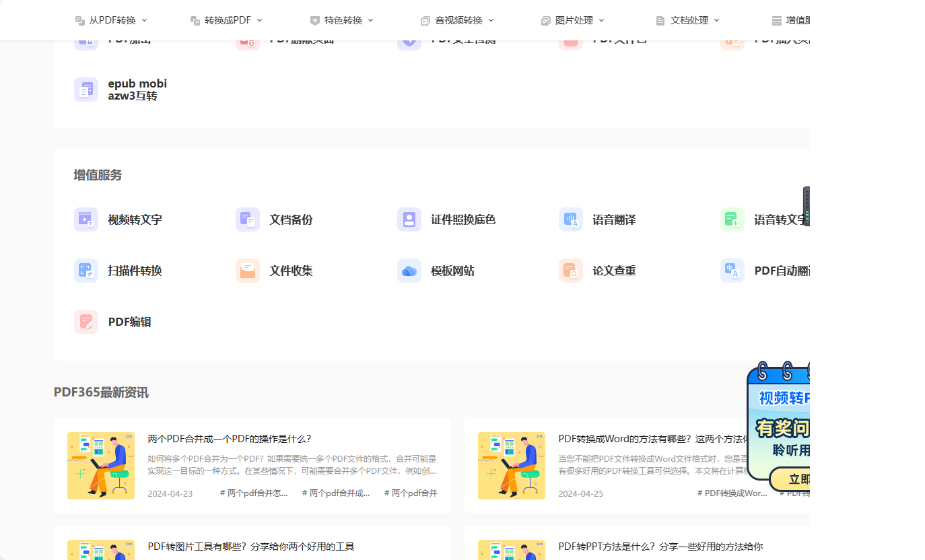
Task: Click the PDF转换成Word article thumbnail
Action: 512,466
